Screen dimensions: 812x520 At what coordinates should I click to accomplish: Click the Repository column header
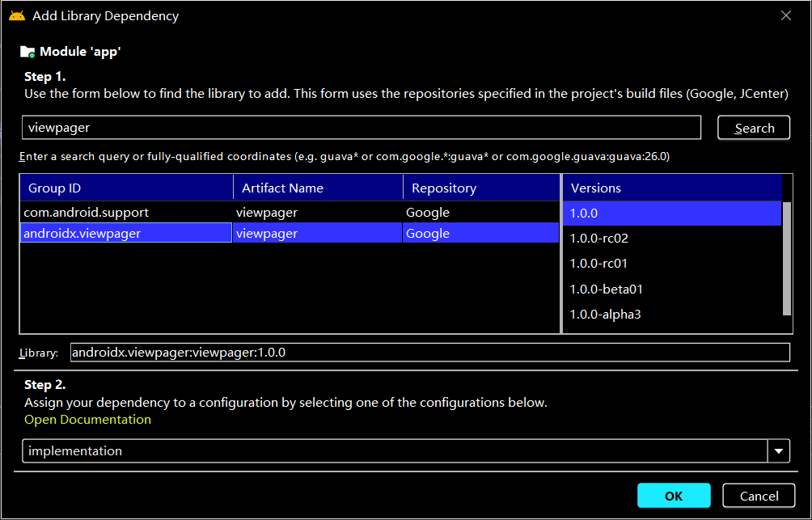[x=481, y=188]
